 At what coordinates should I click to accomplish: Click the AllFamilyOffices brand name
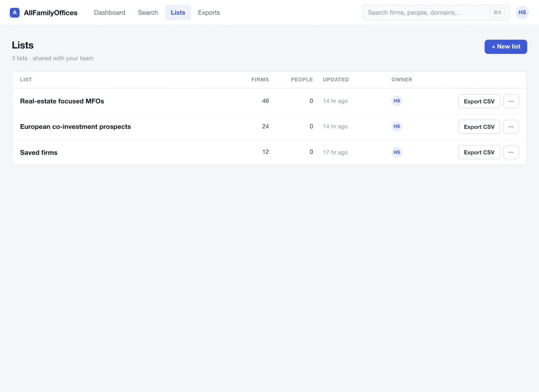tap(51, 13)
